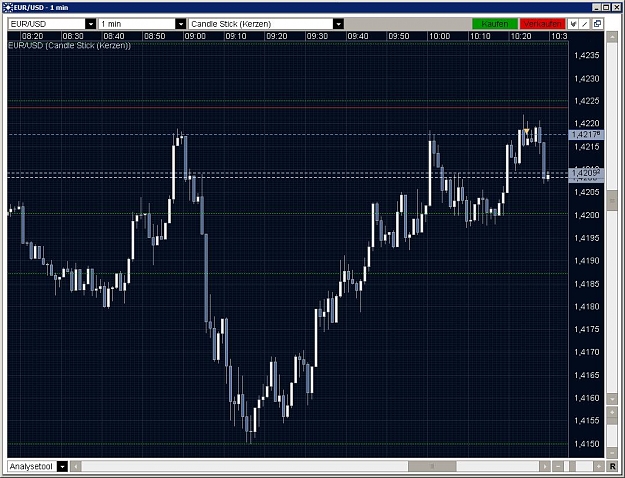Click the 1,4205 price axis label
Screen dimensions: 625x478
587,192
